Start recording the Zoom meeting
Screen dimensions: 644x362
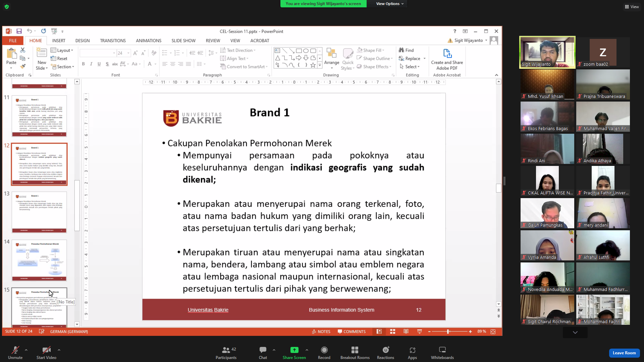coord(324,353)
